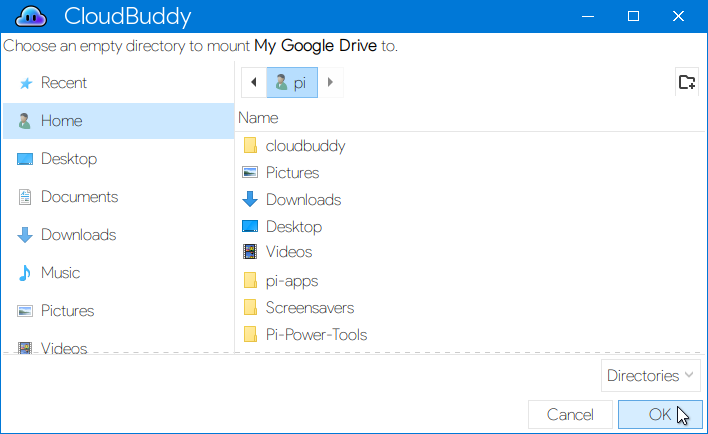Click the CloudBuddy cloud logo icon

point(31,17)
